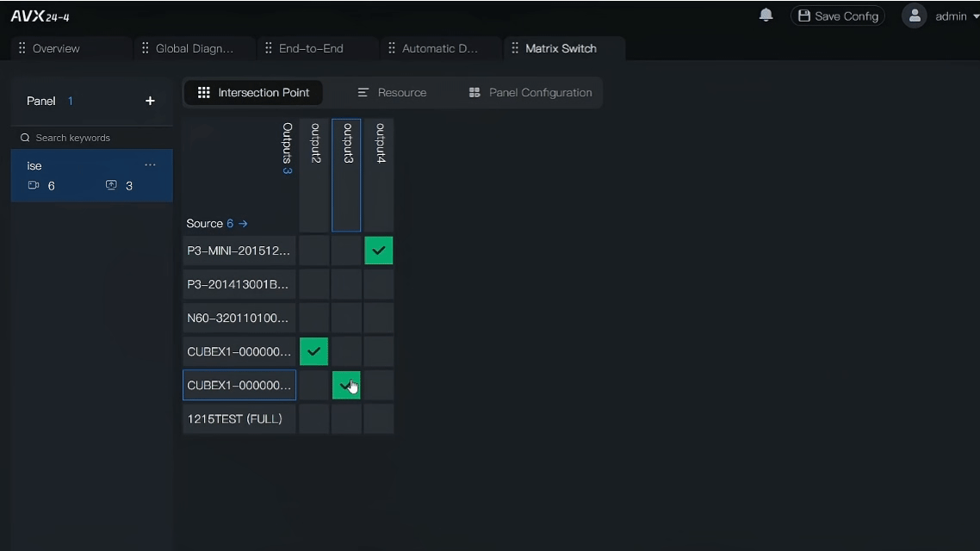This screenshot has width=980, height=551.
Task: Click the AVX 24-4 logo
Action: tap(40, 16)
